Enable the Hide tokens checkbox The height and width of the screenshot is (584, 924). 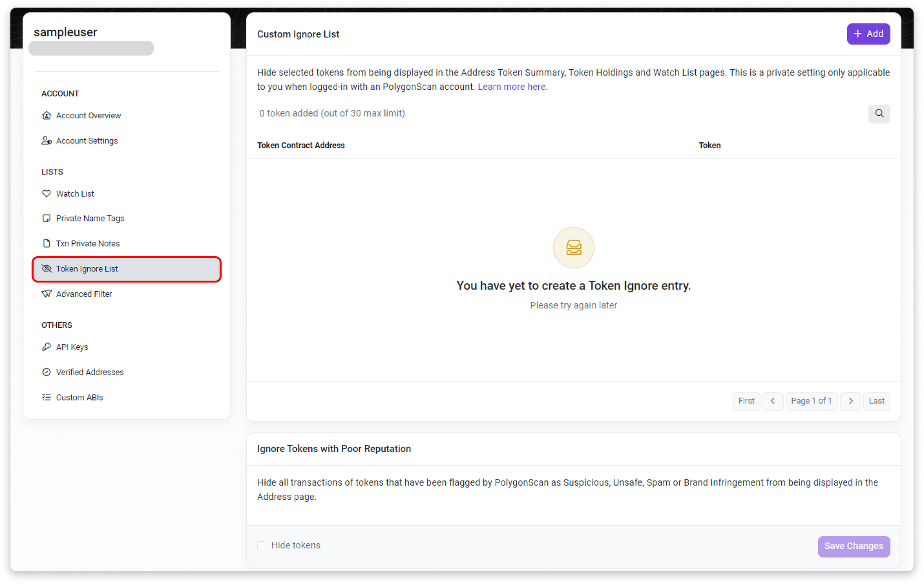point(262,546)
